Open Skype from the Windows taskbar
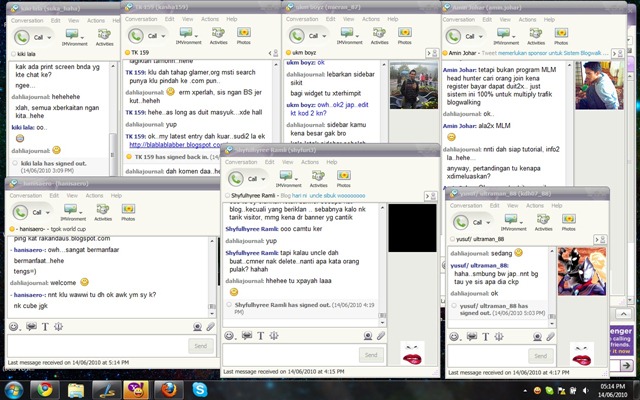Screen dimensions: 640x400 coord(200,390)
